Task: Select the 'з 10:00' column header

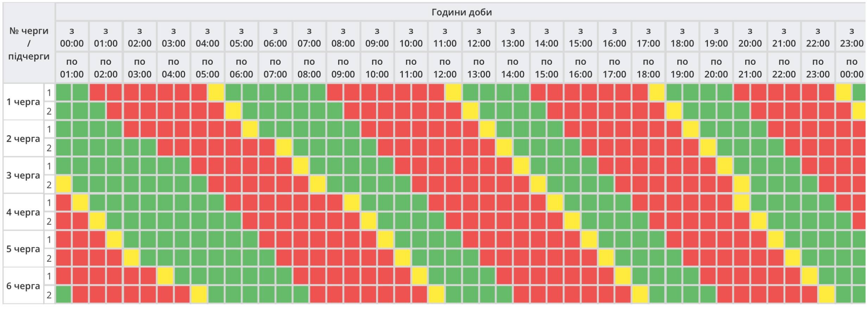Action: [411, 37]
